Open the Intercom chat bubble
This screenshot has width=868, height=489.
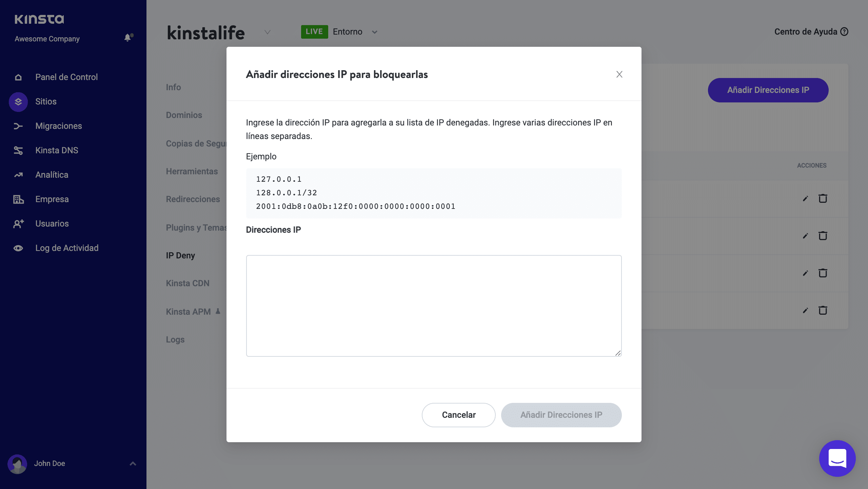[837, 458]
